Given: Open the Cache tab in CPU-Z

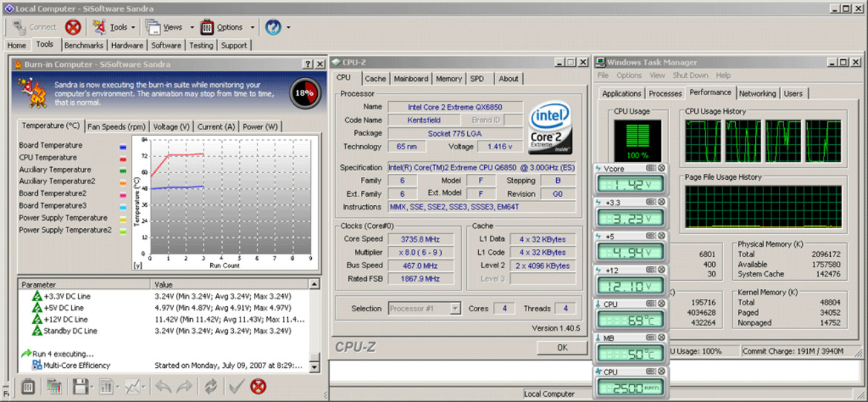Looking at the screenshot, I should (375, 79).
